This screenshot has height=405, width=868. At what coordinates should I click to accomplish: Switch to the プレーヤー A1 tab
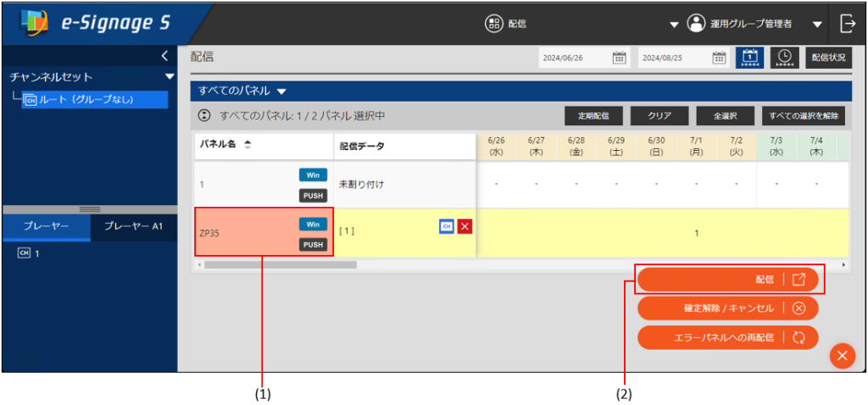pos(133,227)
